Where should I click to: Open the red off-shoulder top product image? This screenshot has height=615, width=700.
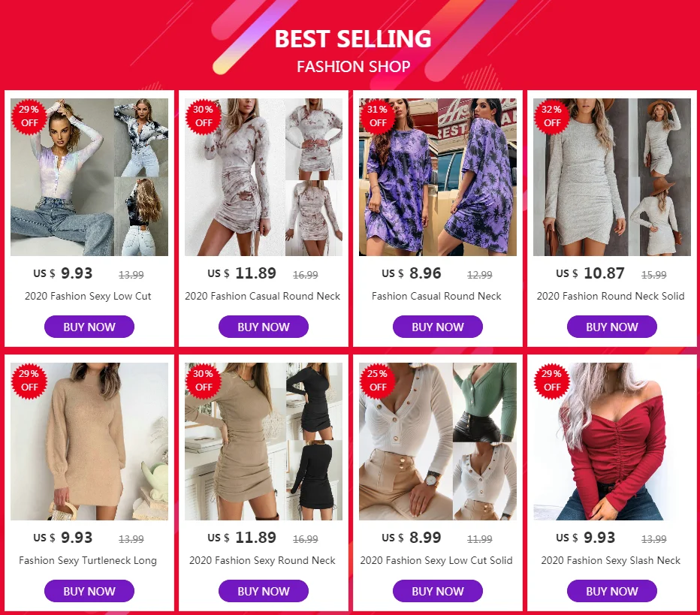(611, 442)
